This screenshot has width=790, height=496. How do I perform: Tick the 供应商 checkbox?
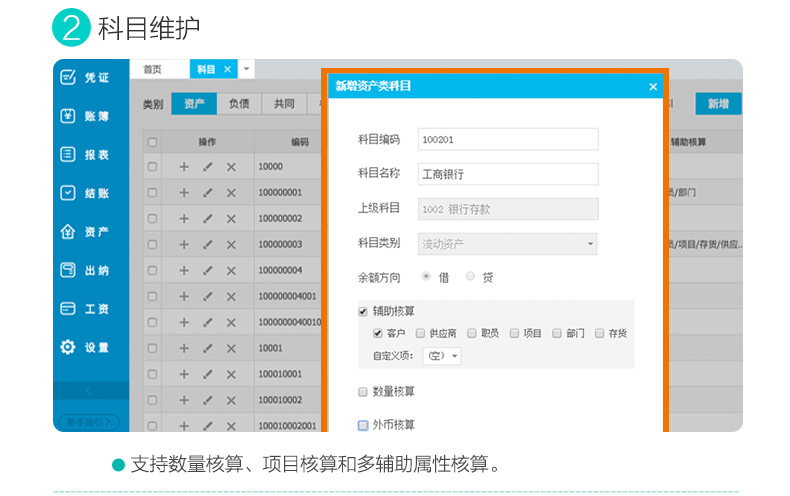[421, 334]
